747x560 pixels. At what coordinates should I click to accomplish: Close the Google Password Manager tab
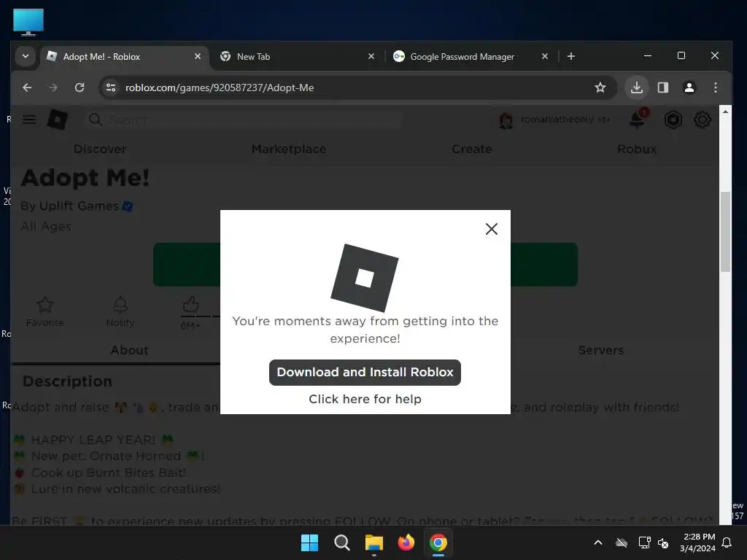545,56
